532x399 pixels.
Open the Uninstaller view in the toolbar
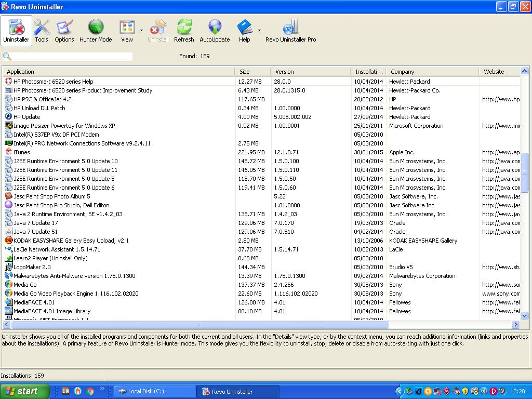pyautogui.click(x=16, y=31)
